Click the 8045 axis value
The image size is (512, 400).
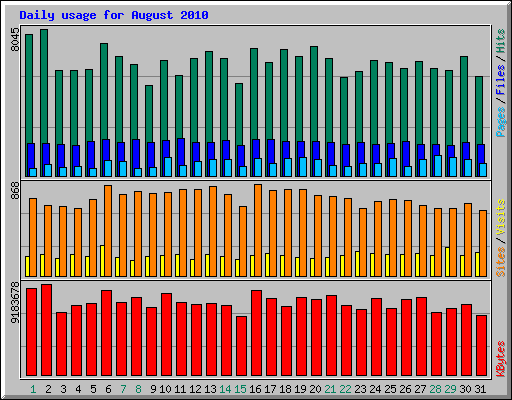(x=15, y=40)
